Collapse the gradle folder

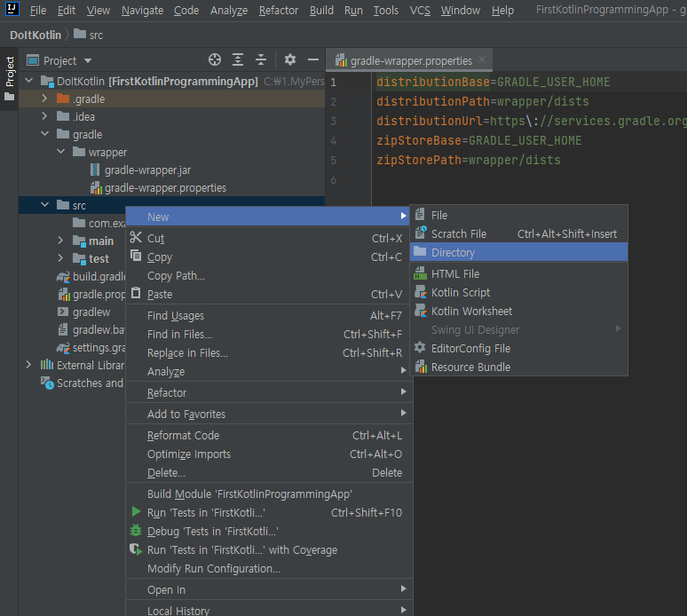click(x=44, y=134)
